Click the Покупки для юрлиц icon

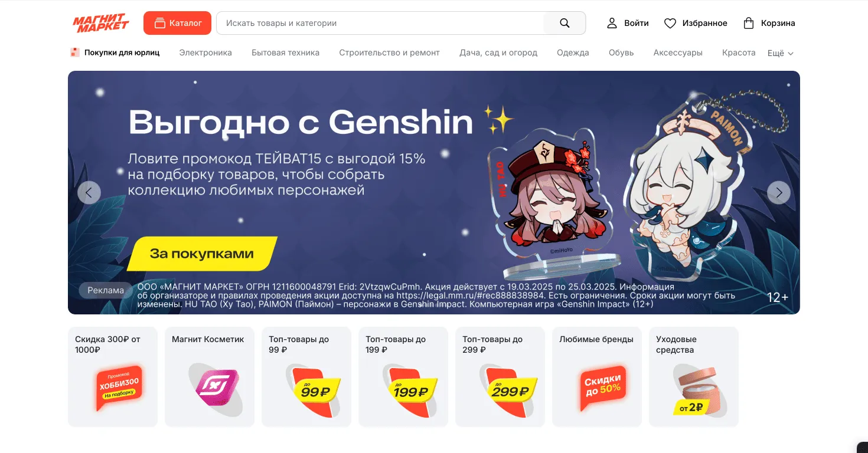click(x=75, y=52)
